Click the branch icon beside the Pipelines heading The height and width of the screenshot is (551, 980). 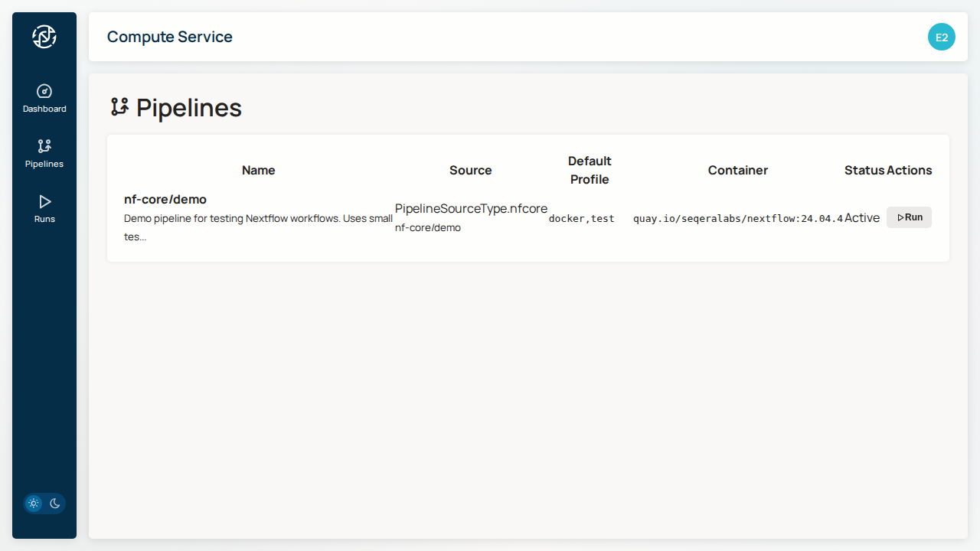(x=119, y=107)
